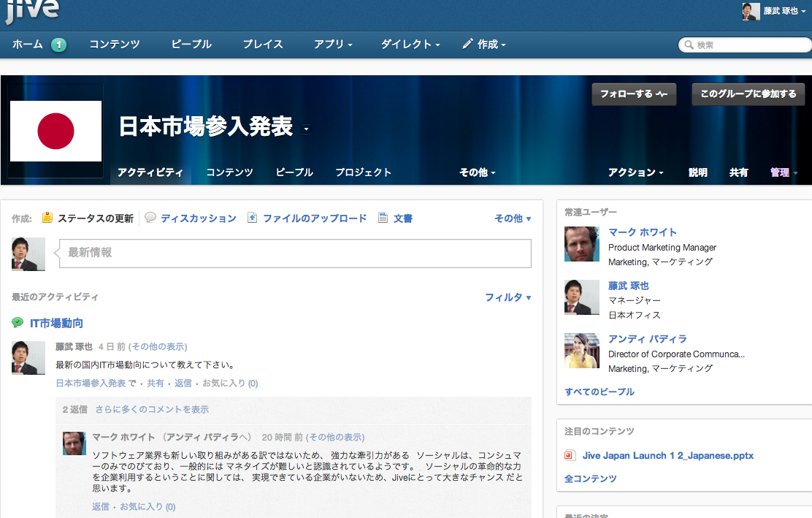The height and width of the screenshot is (518, 812).
Task: Open the ホーム menu item
Action: [x=28, y=45]
